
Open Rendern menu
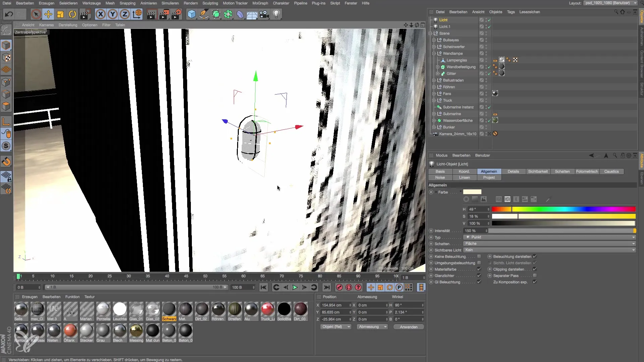(191, 3)
